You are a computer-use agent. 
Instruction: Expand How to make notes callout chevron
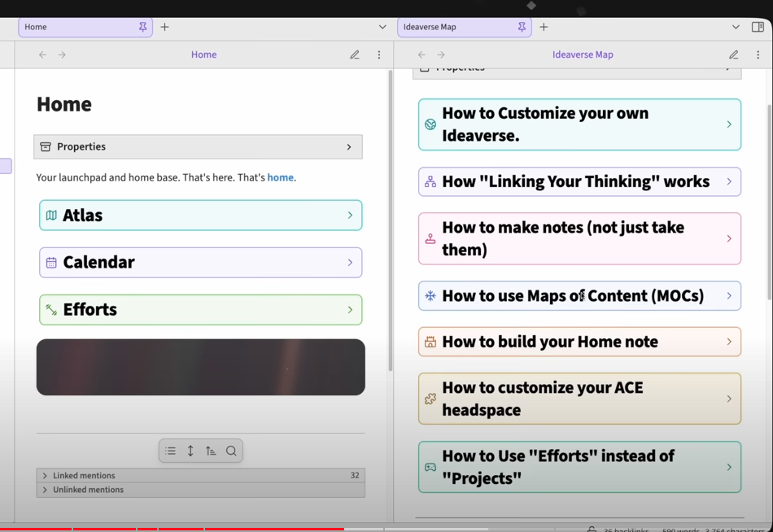coord(729,238)
